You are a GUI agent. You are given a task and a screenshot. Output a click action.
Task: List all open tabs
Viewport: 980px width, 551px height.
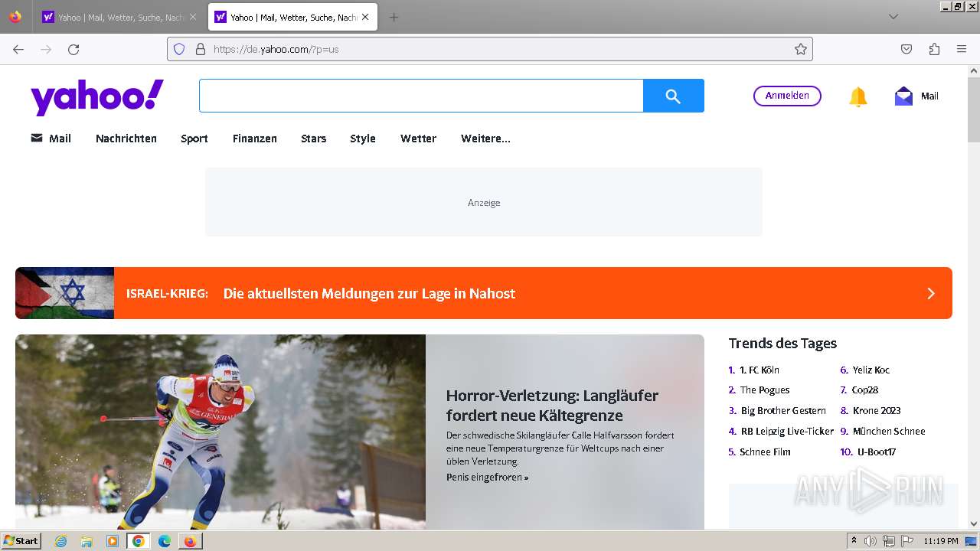tap(893, 17)
